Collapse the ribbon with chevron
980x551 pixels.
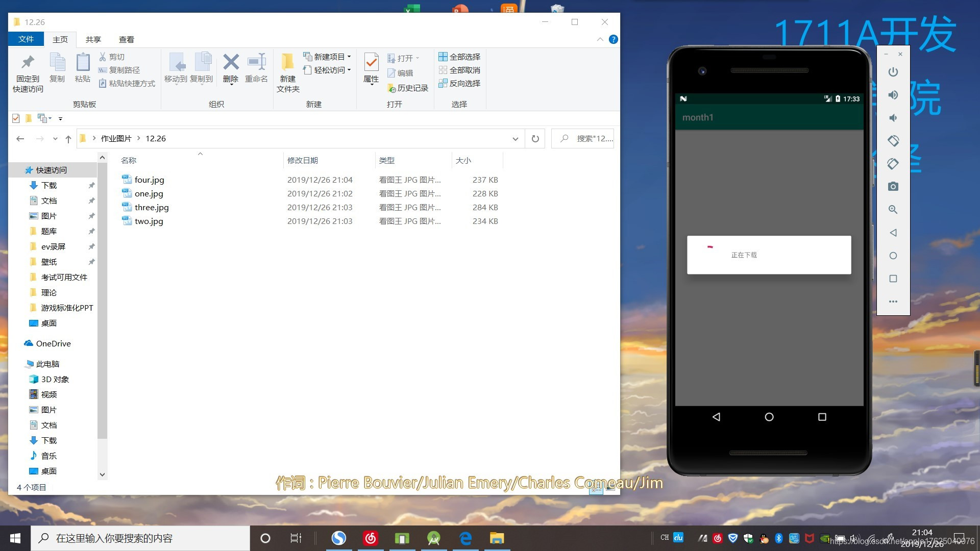[600, 39]
